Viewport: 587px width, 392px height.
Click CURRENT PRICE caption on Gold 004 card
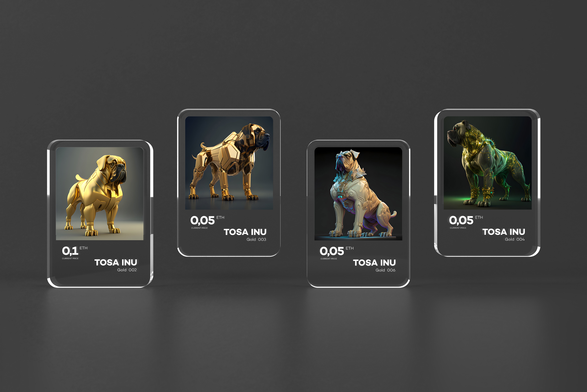(x=458, y=228)
